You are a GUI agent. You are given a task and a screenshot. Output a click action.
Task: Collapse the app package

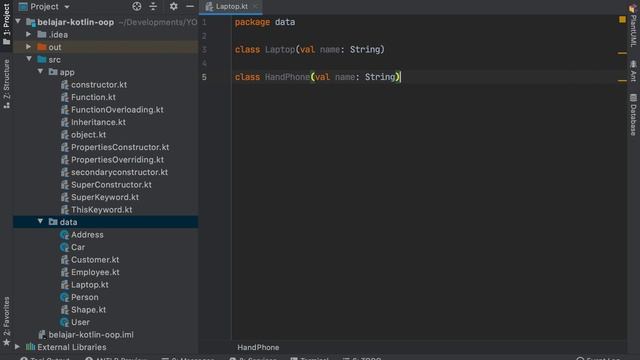40,71
